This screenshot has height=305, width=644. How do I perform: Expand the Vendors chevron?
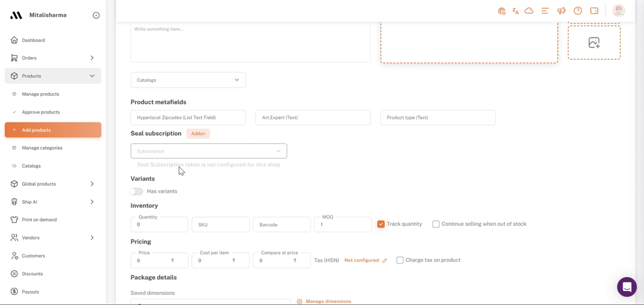coord(92,238)
